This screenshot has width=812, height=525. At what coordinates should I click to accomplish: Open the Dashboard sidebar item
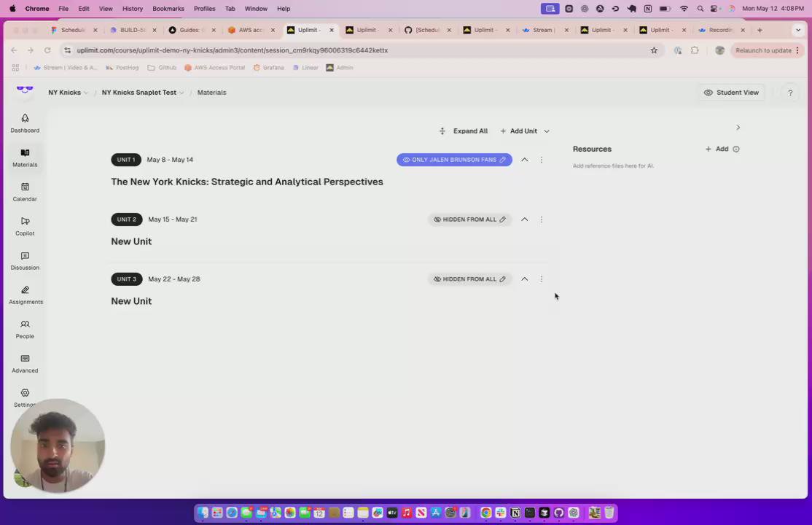click(25, 123)
